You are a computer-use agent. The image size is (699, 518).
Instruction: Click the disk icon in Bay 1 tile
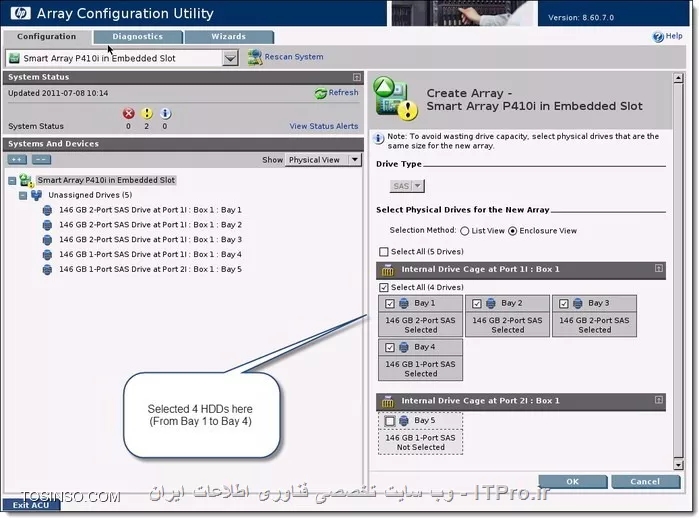(403, 304)
